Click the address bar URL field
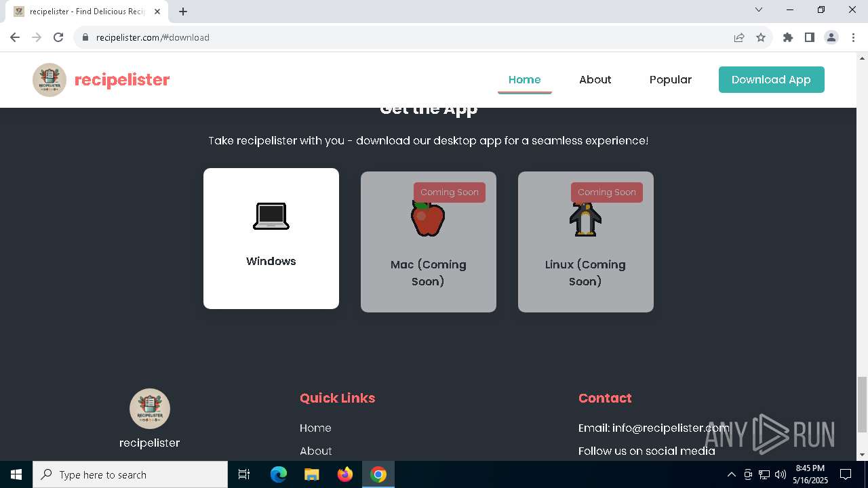Image resolution: width=868 pixels, height=488 pixels. click(407, 37)
